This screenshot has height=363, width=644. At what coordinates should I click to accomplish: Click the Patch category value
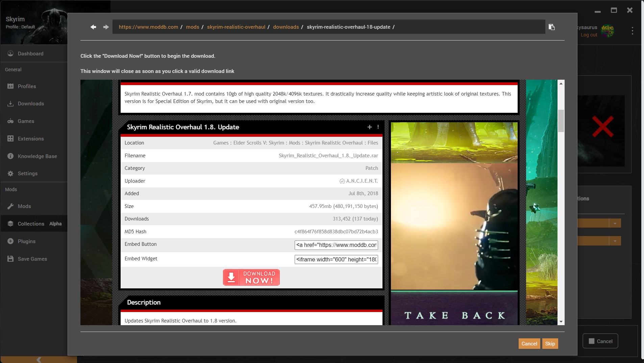(372, 168)
